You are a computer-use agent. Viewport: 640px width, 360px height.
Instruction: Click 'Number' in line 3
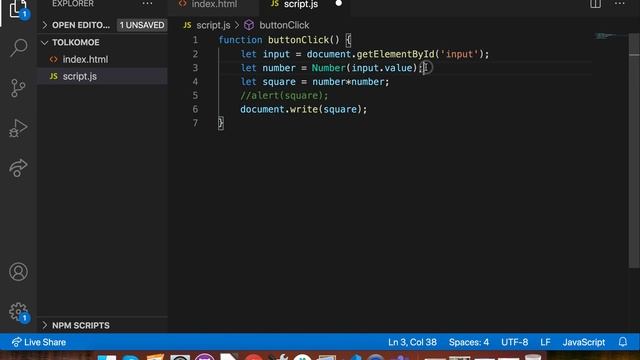pos(329,68)
